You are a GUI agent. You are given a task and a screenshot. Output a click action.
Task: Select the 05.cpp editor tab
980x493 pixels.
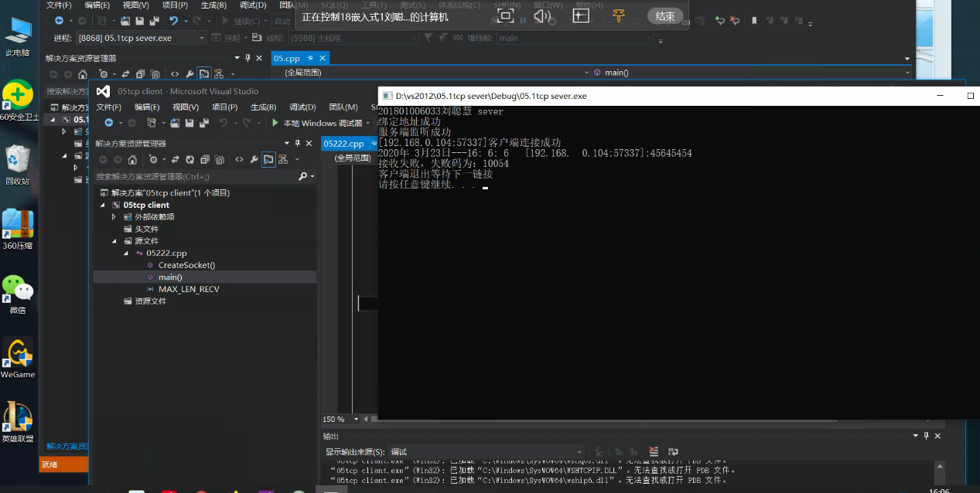pyautogui.click(x=287, y=58)
